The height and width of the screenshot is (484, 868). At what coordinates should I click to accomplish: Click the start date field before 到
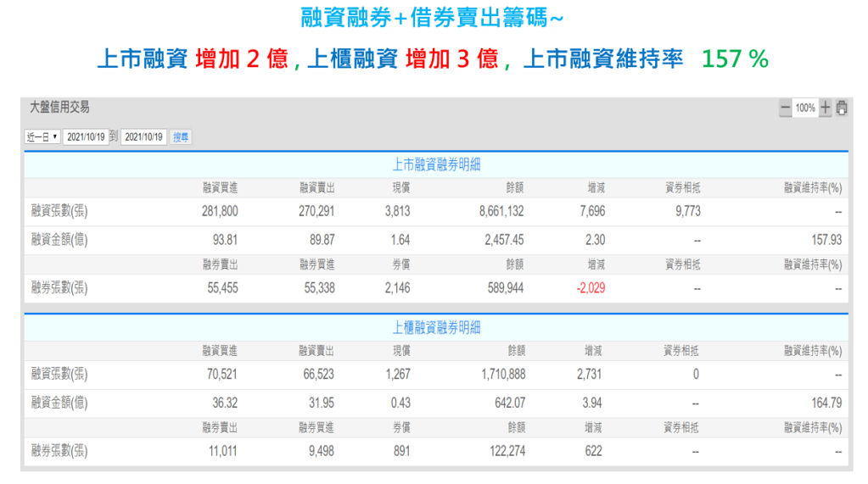(86, 136)
